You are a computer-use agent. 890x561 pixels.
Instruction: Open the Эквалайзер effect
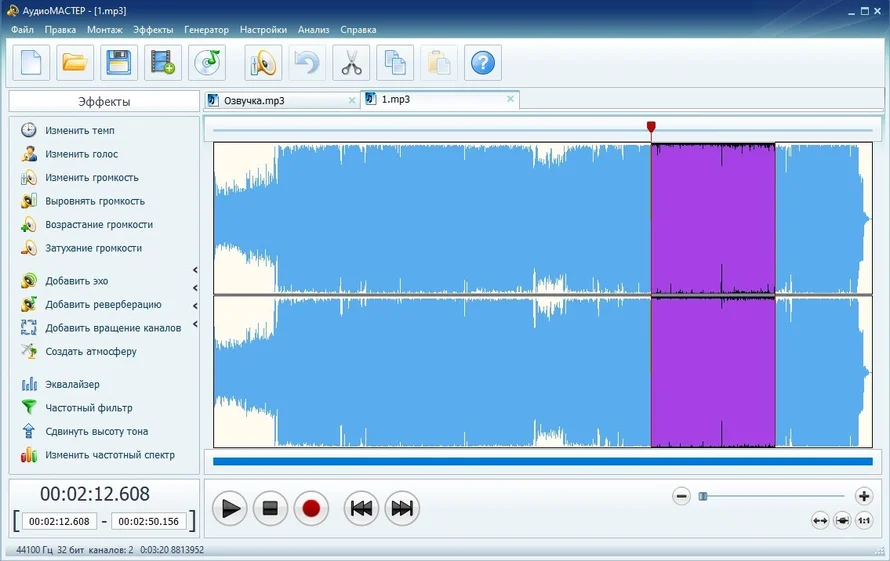coord(72,385)
